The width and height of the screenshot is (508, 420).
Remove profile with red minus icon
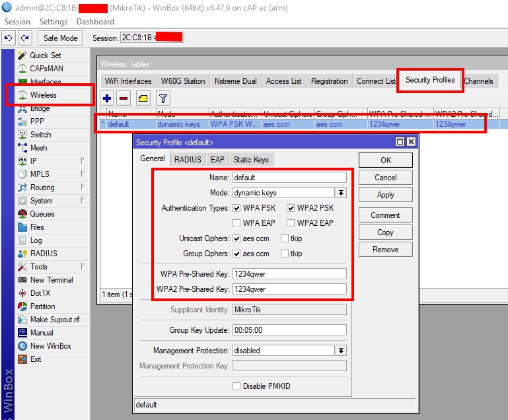coord(124,98)
